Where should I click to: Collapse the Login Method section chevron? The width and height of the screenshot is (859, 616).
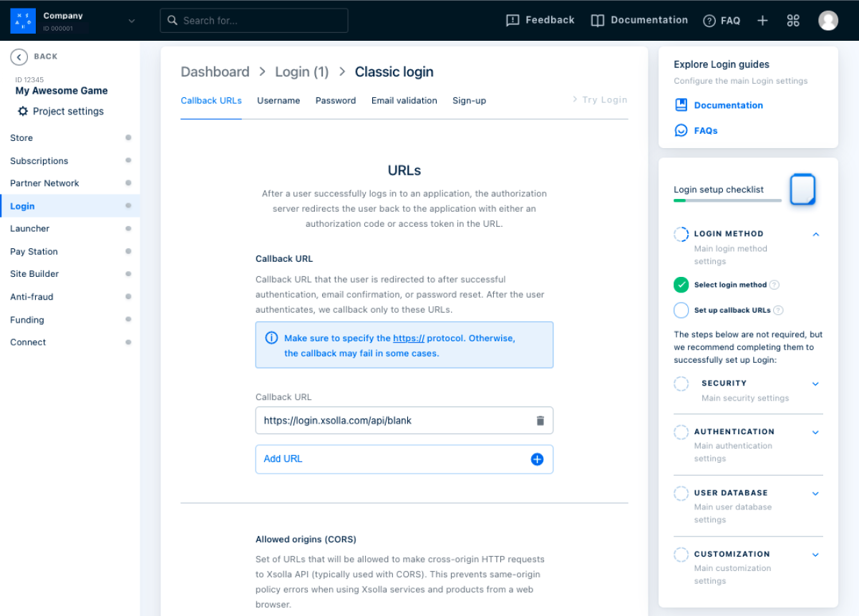[x=815, y=234]
